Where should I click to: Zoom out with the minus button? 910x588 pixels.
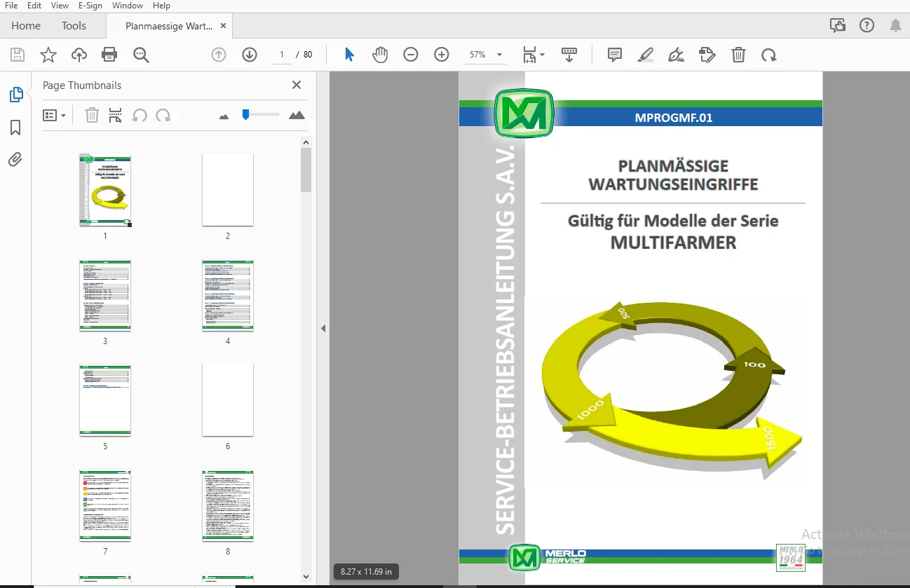click(x=411, y=55)
